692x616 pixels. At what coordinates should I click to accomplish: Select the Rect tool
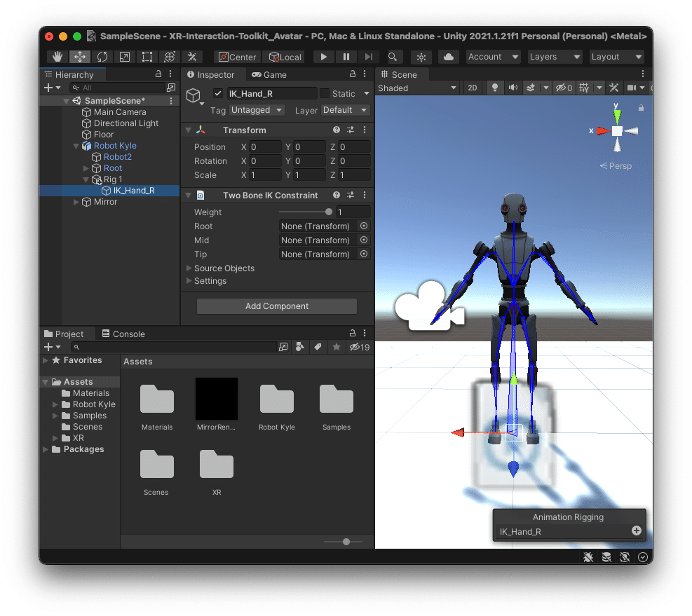tap(147, 57)
